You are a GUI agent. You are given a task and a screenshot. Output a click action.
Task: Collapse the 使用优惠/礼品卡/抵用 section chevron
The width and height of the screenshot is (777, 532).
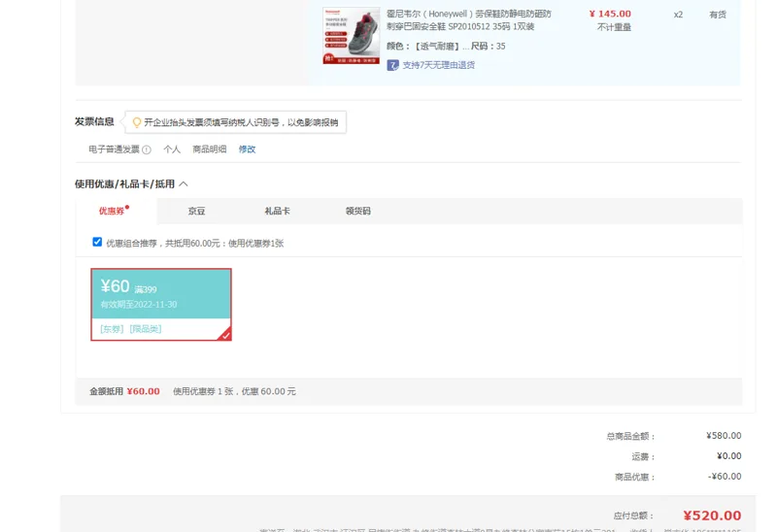(x=184, y=184)
